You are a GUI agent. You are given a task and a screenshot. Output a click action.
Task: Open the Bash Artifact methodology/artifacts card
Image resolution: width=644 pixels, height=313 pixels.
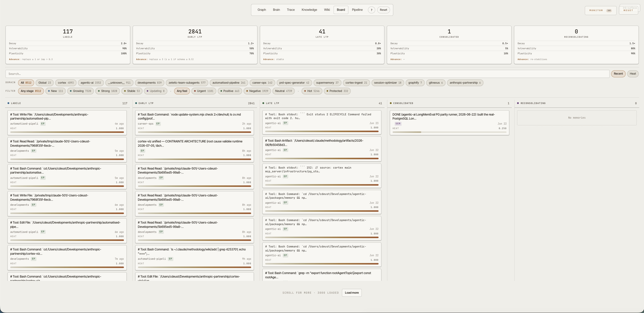pos(322,149)
